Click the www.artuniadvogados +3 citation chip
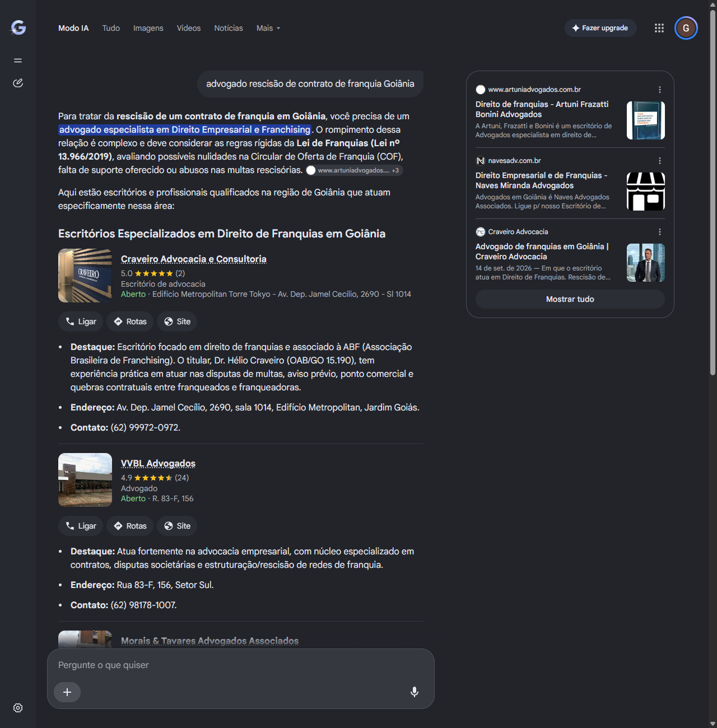Viewport: 717px width, 728px height. (354, 170)
